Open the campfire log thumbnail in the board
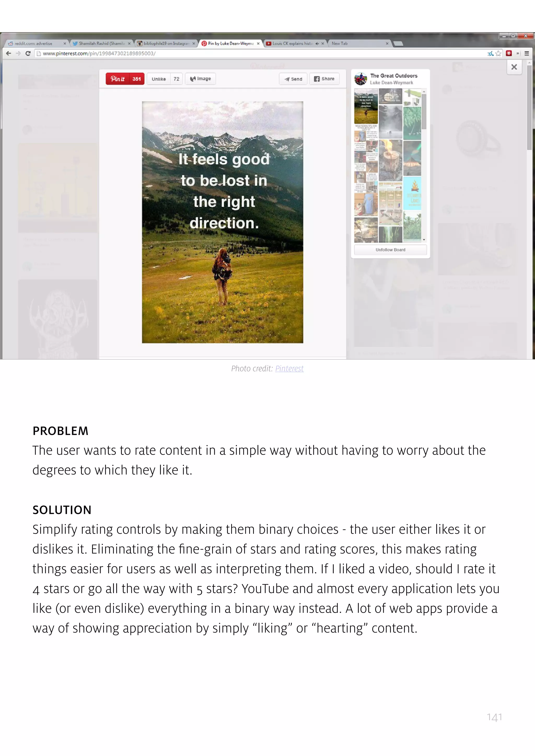Viewport: 535px width, 756px height. [x=390, y=160]
